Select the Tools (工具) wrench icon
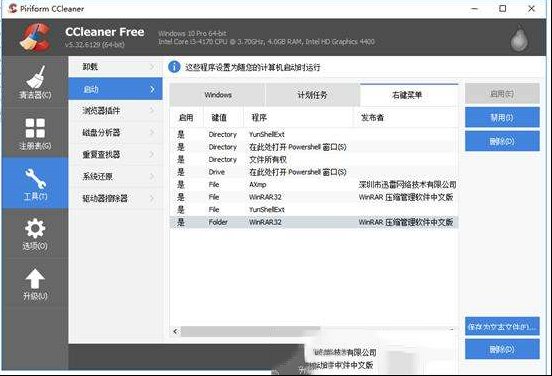The image size is (552, 376). coord(35,178)
